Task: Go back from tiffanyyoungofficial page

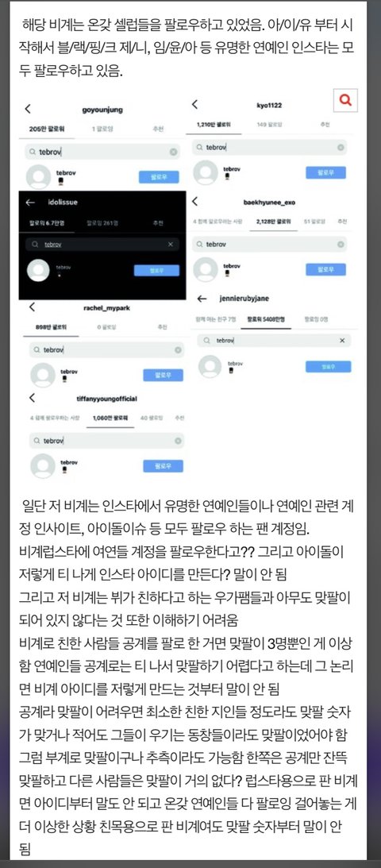Action: 32,397
